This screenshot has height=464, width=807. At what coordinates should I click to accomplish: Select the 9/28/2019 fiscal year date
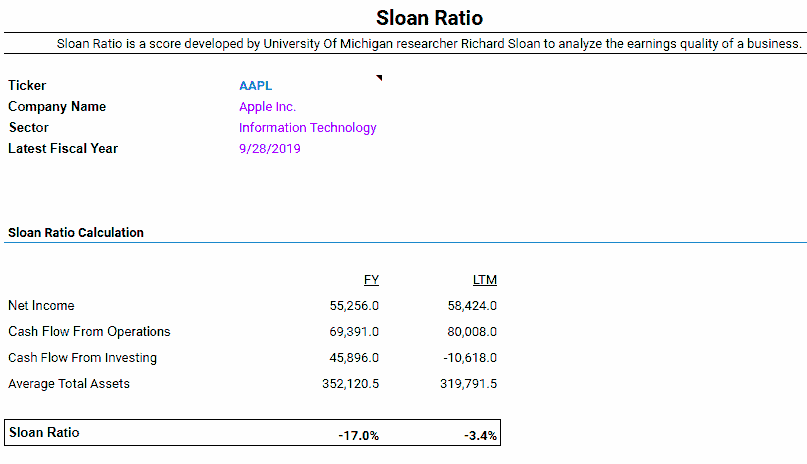click(270, 149)
